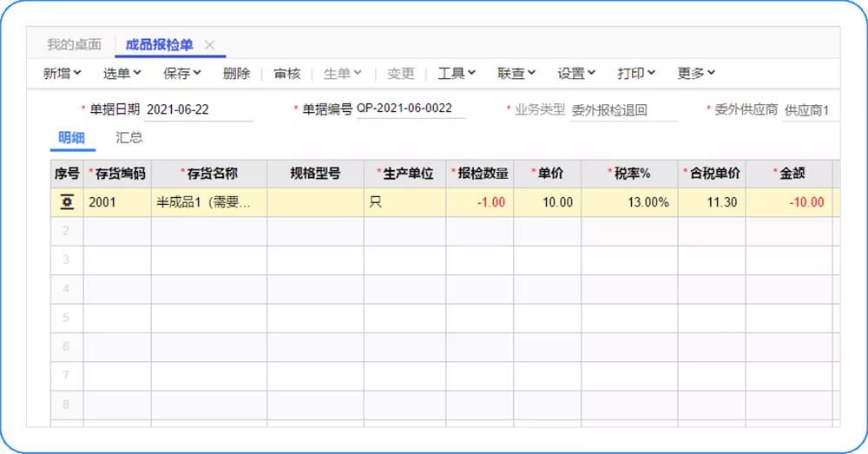Click the 报检数量 column header
Image resolution: width=868 pixels, height=454 pixels.
[x=480, y=174]
